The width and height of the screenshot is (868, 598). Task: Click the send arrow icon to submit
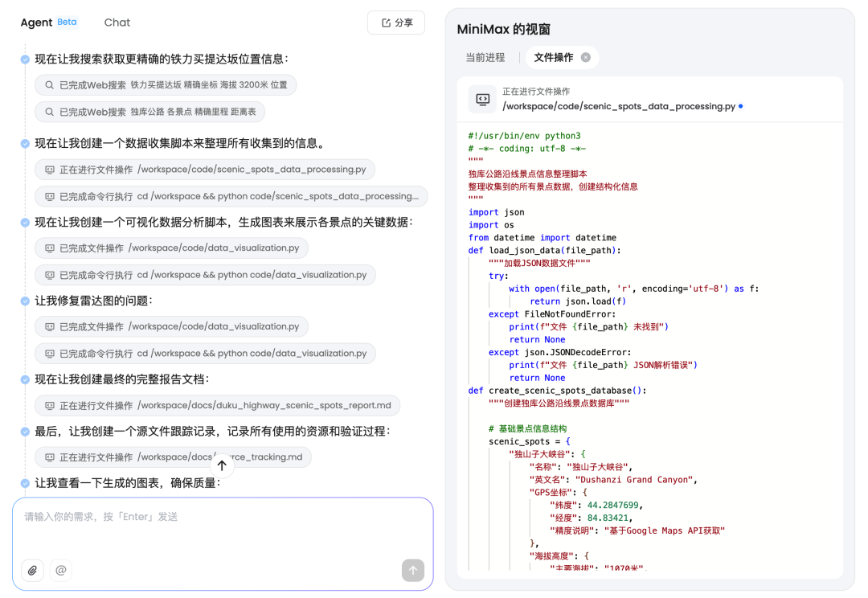(x=412, y=570)
